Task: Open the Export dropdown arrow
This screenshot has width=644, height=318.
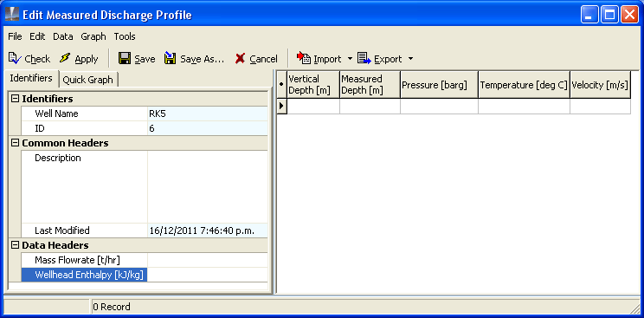Action: 410,59
